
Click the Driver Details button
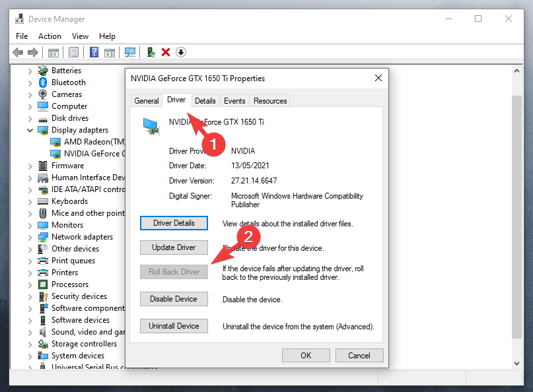[x=174, y=223]
